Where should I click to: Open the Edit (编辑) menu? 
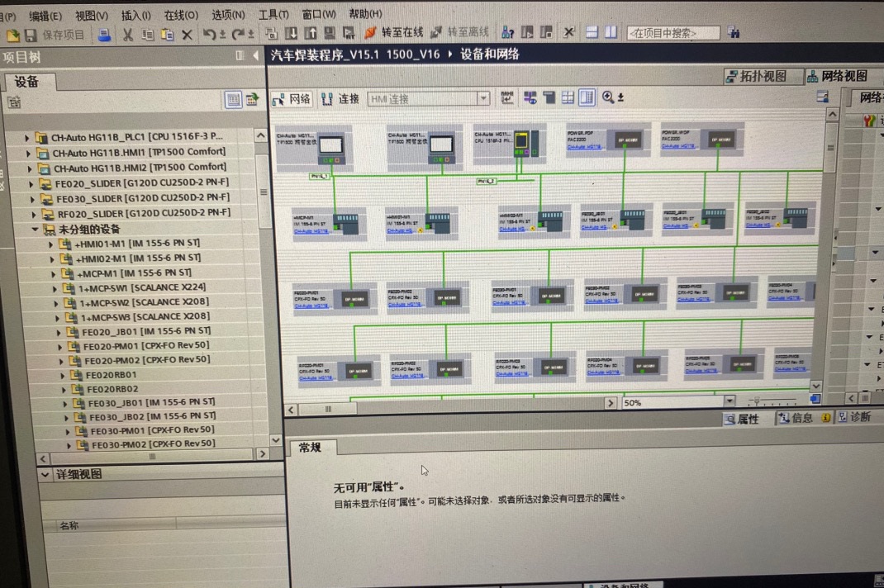45,16
